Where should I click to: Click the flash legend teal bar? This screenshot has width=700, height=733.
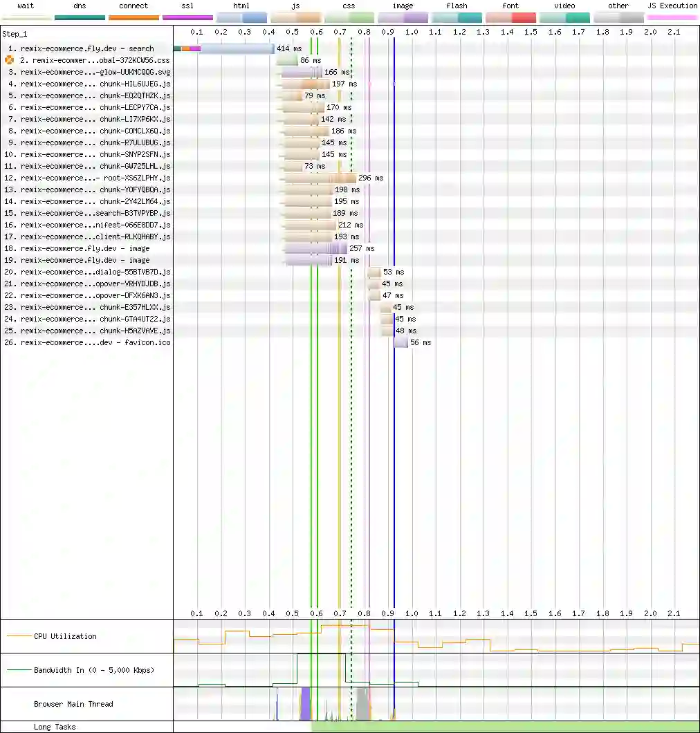coord(457,18)
